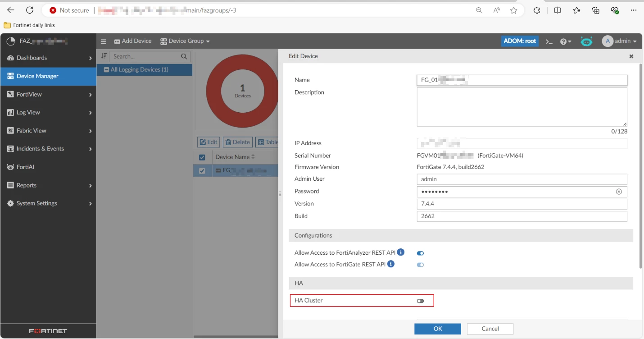Click info icon beside FortiGate REST API
Image resolution: width=644 pixels, height=339 pixels.
(x=391, y=264)
